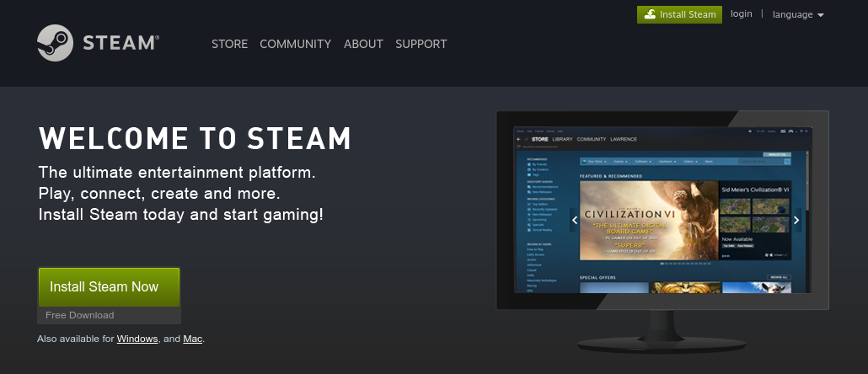Image resolution: width=868 pixels, height=374 pixels.
Task: Expand the language dropdown
Action: [797, 14]
